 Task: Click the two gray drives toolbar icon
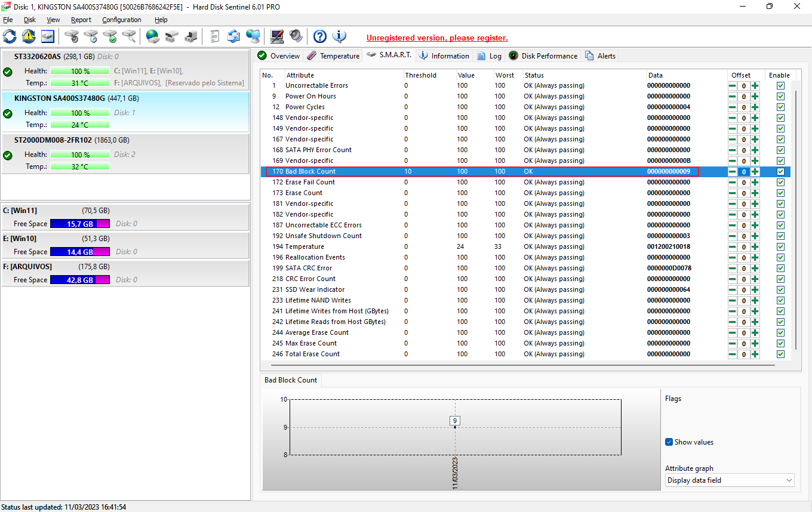click(172, 36)
